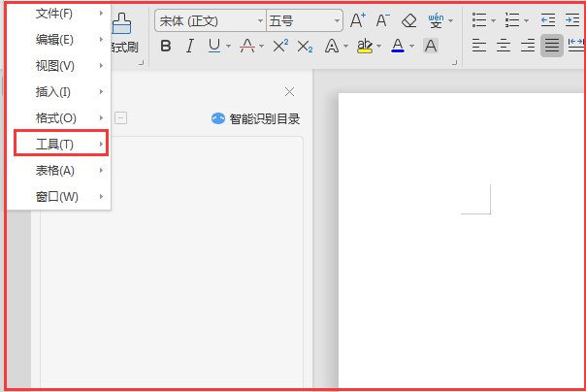Open the 窗口(W) submenu
This screenshot has width=586, height=392.
59,197
